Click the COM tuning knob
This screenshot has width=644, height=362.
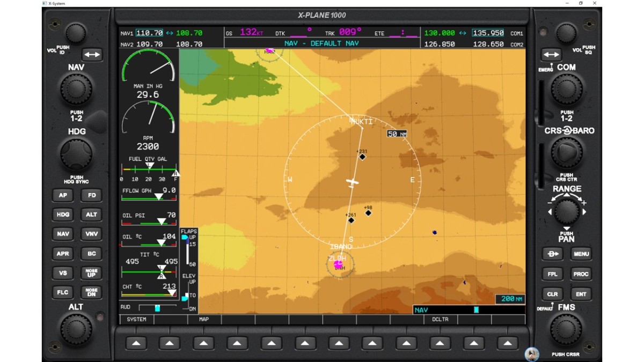[x=566, y=89]
